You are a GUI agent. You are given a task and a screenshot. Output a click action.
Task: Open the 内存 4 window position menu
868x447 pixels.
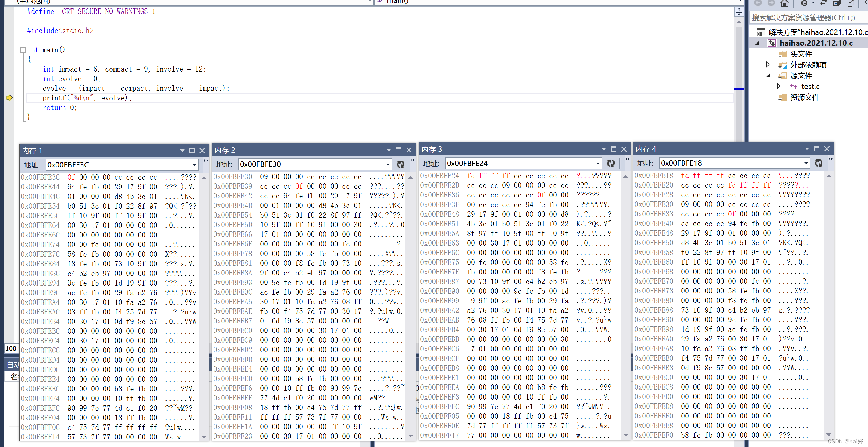[807, 149]
